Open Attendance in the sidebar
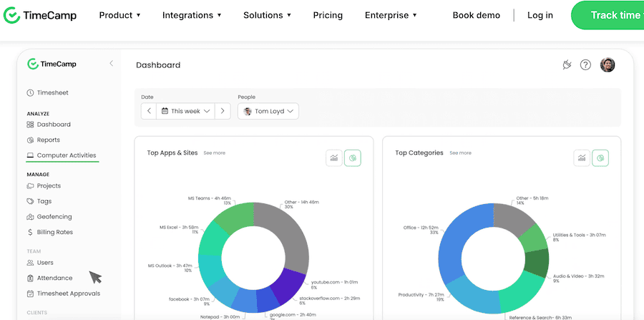This screenshot has width=644, height=320. click(x=49, y=278)
